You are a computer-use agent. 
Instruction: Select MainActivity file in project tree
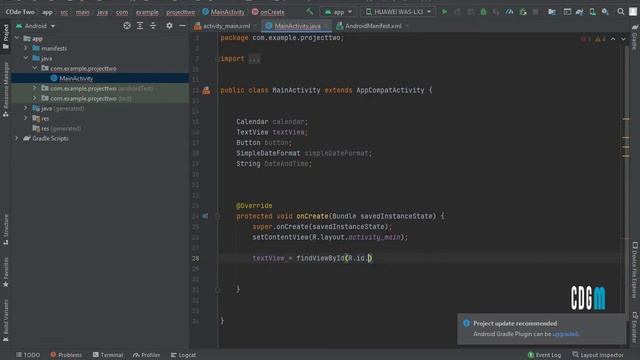click(x=76, y=78)
